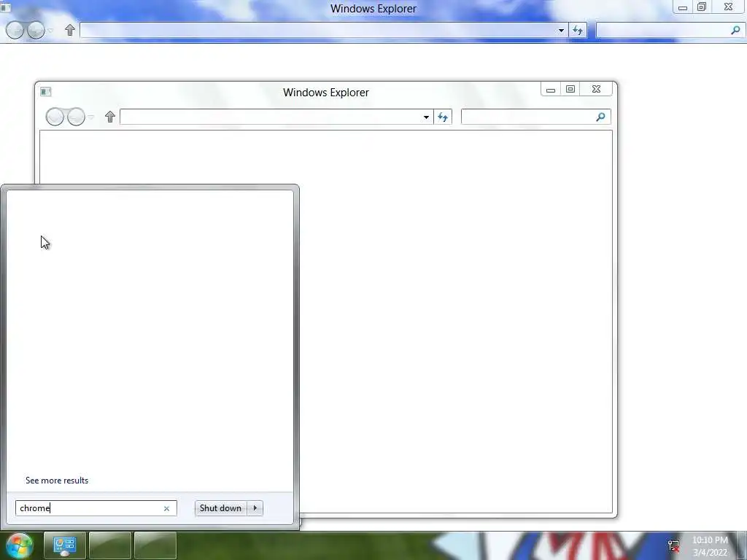
Task: Click the Forward button in the outer Explorer window
Action: point(36,30)
